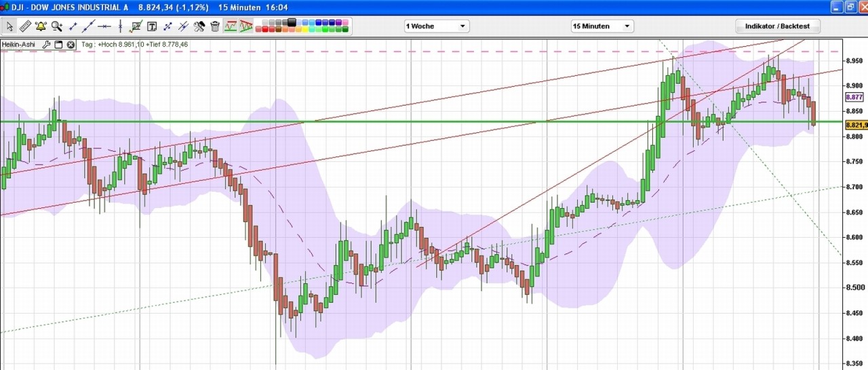The width and height of the screenshot is (868, 370).
Task: Open Heikin-Ashi wrench settings
Action: point(47,45)
